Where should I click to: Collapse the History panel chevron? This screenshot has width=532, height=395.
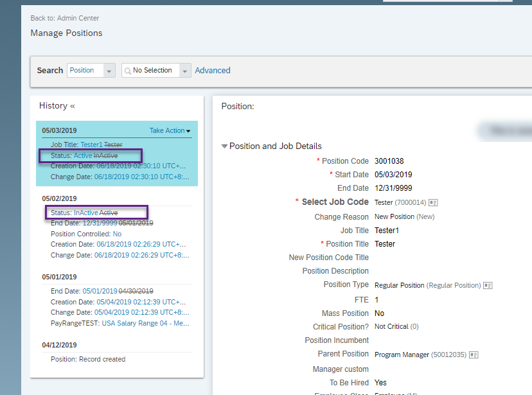73,106
